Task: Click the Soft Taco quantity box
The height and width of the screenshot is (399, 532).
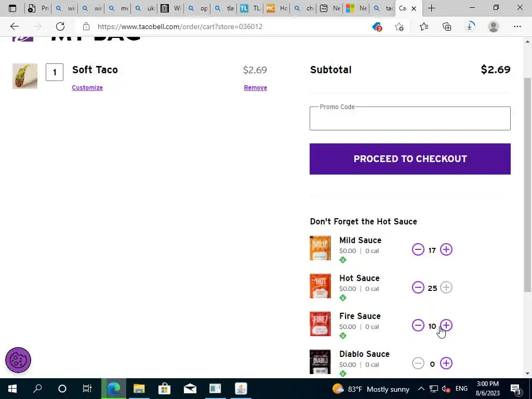Action: pyautogui.click(x=55, y=72)
